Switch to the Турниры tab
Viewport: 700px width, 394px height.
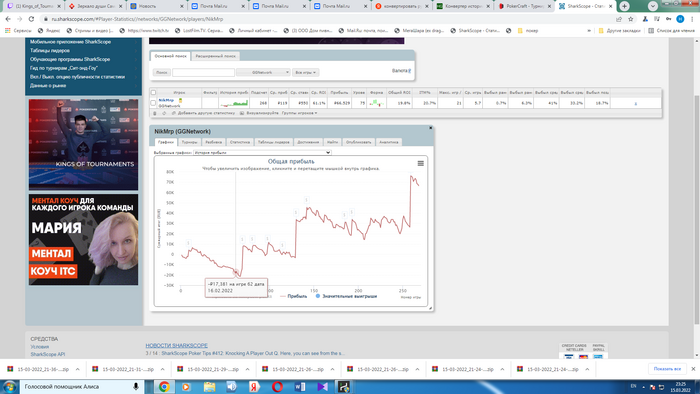pyautogui.click(x=189, y=142)
